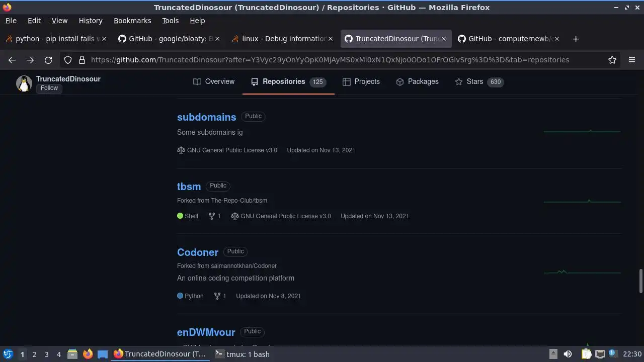
Task: Open the Stars tab
Action: point(479,81)
